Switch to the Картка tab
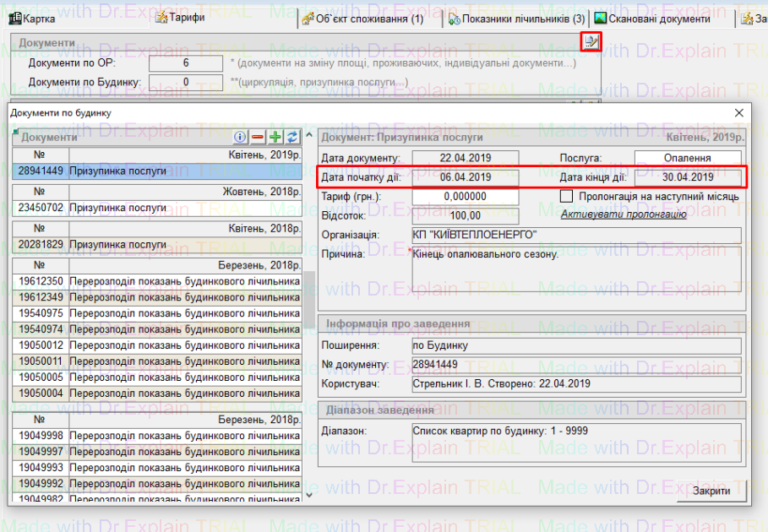The width and height of the screenshot is (768, 532). click(40, 19)
